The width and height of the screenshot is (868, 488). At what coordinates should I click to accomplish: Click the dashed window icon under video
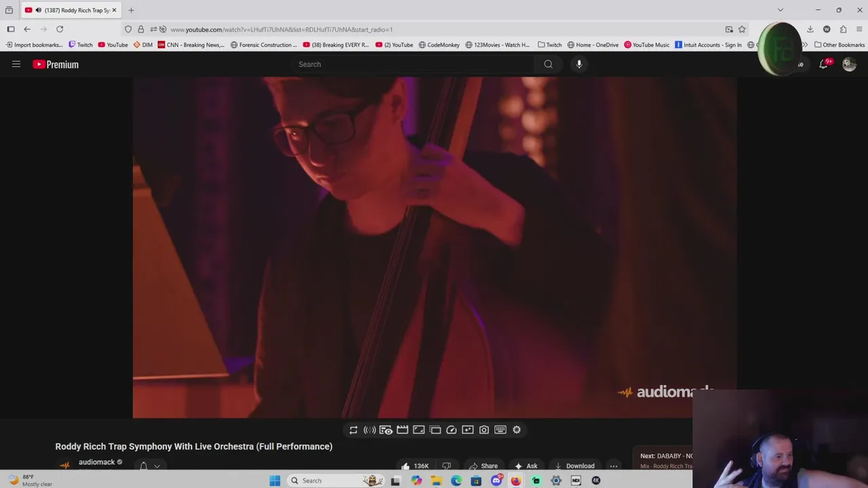point(435,430)
